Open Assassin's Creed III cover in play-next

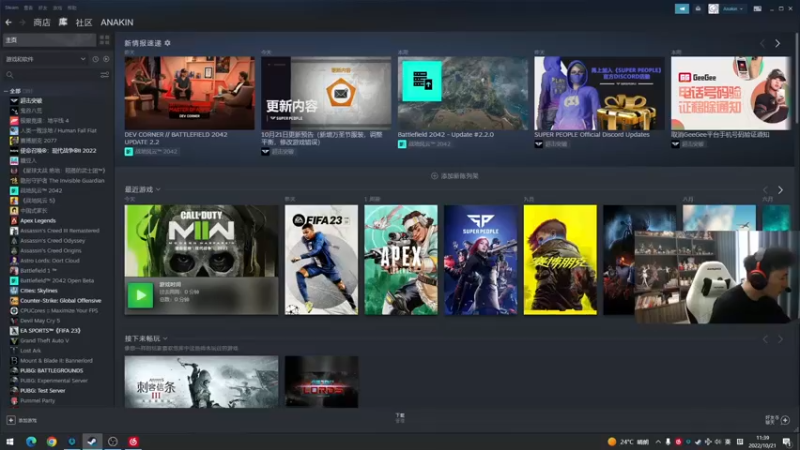point(202,382)
